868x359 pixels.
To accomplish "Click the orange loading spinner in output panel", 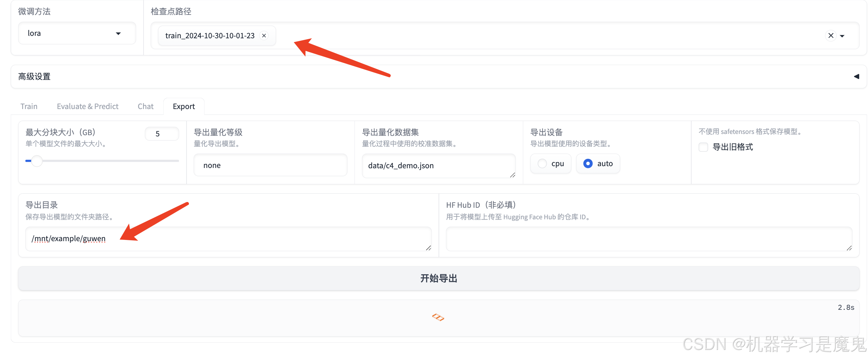I will pyautogui.click(x=438, y=317).
